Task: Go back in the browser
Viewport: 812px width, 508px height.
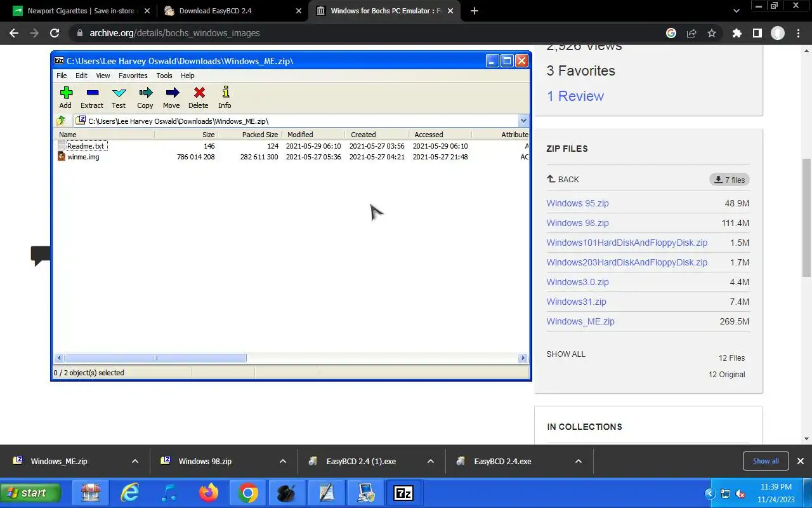Action: (14, 33)
